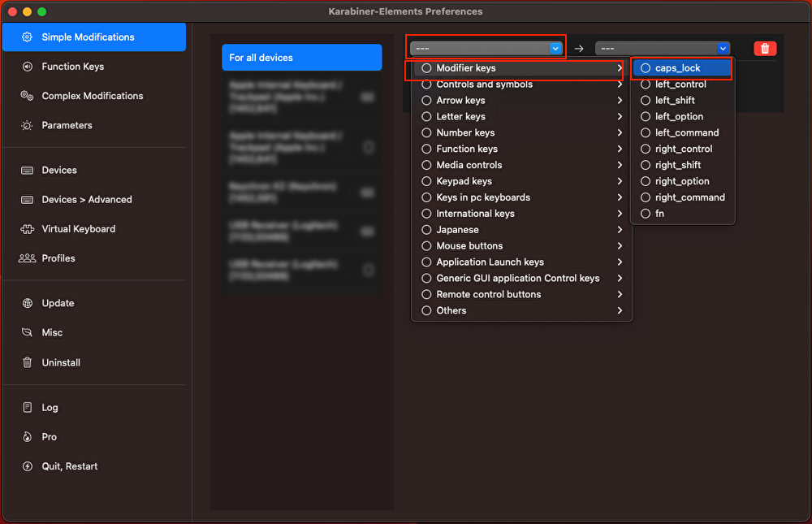Open Generic GUI application Control keys

521,278
